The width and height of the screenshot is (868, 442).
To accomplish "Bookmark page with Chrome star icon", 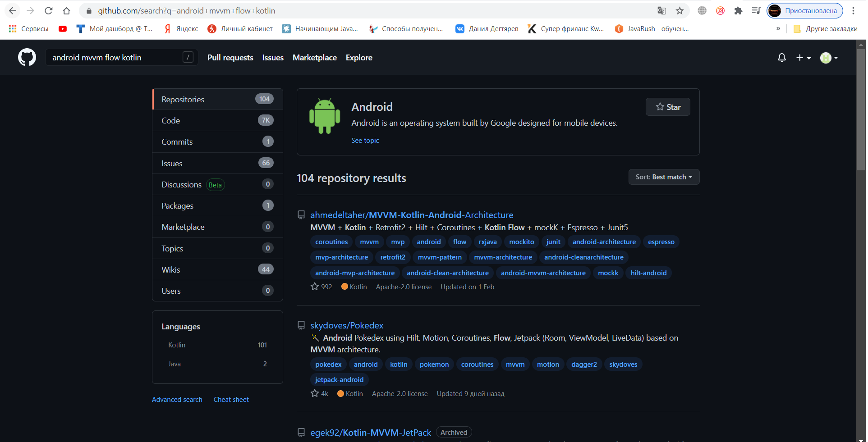I will tap(680, 11).
